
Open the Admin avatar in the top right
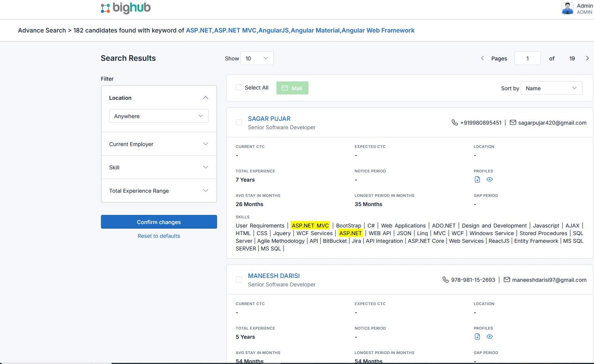pyautogui.click(x=567, y=8)
